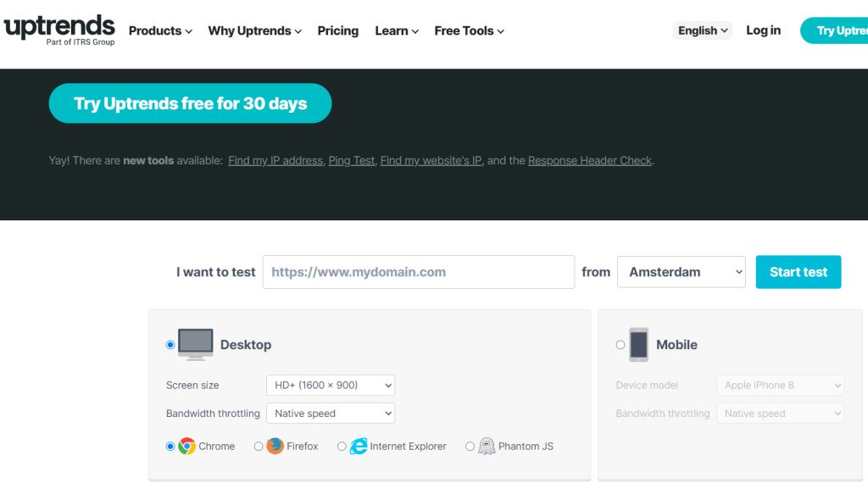
Task: Click the desktop monitor icon
Action: point(195,344)
